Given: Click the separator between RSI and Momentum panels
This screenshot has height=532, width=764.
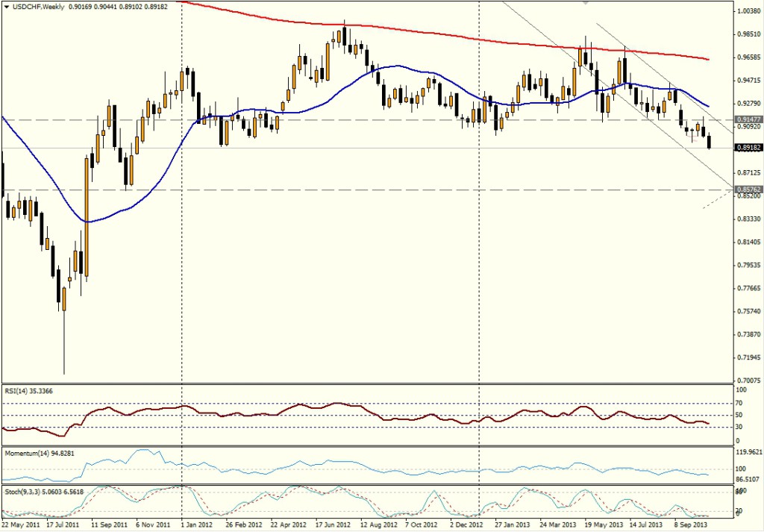Looking at the screenshot, I should click(x=373, y=447).
